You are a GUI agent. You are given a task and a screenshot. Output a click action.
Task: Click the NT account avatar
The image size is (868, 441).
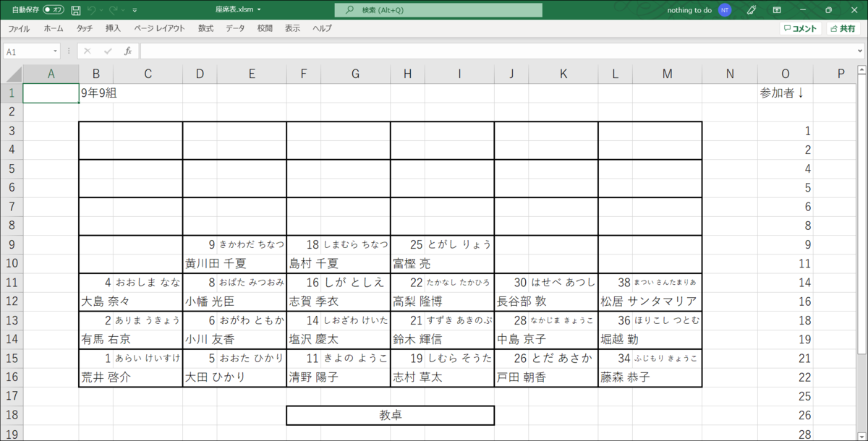[725, 10]
